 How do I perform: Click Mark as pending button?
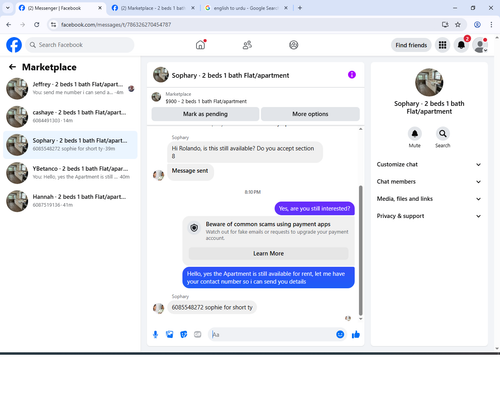205,114
